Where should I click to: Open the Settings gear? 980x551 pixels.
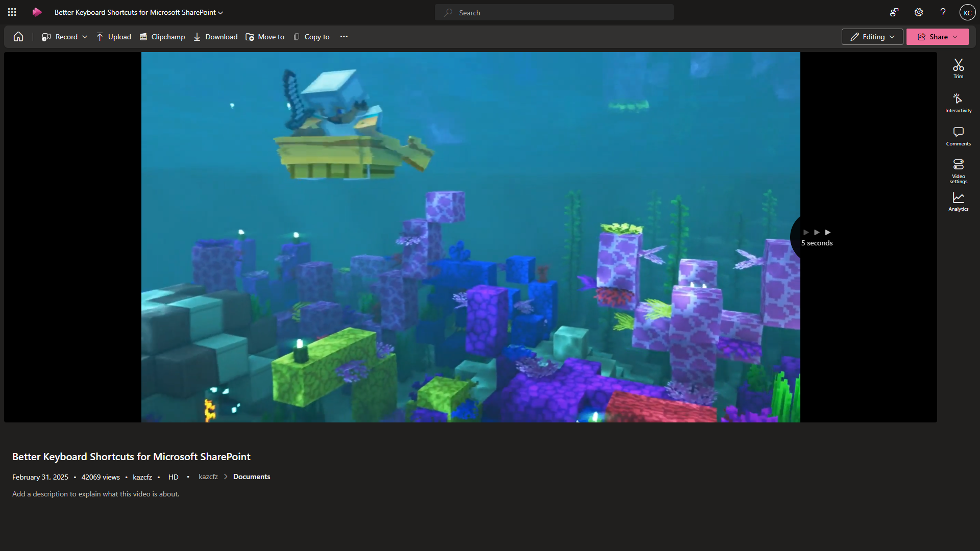pyautogui.click(x=919, y=12)
